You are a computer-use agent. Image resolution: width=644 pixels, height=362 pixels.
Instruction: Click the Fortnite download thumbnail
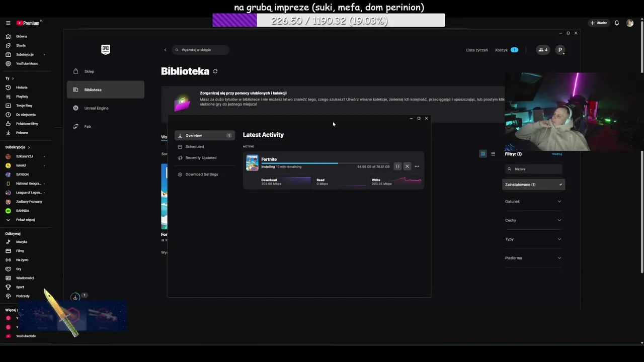(252, 163)
